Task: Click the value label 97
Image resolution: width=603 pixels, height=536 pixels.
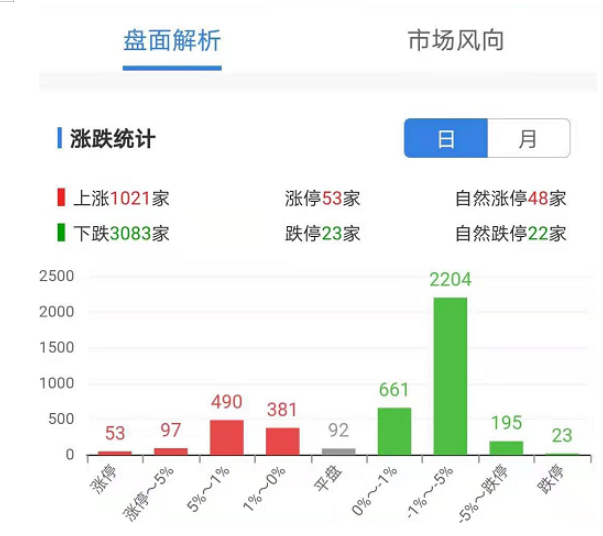Action: coord(171,430)
